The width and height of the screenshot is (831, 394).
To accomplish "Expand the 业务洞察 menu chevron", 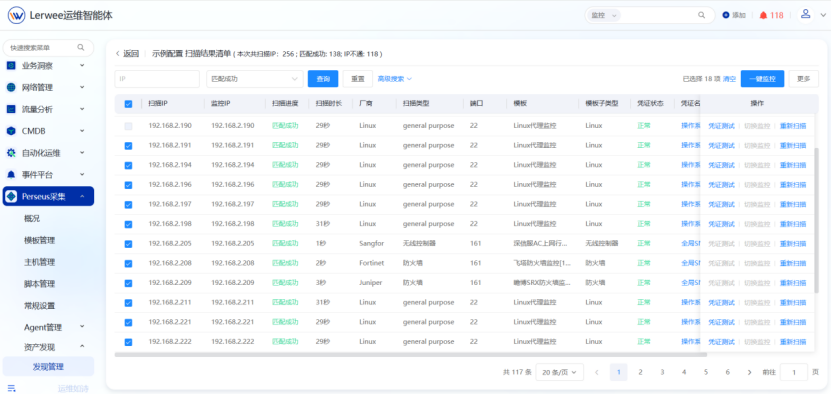I will pos(82,66).
